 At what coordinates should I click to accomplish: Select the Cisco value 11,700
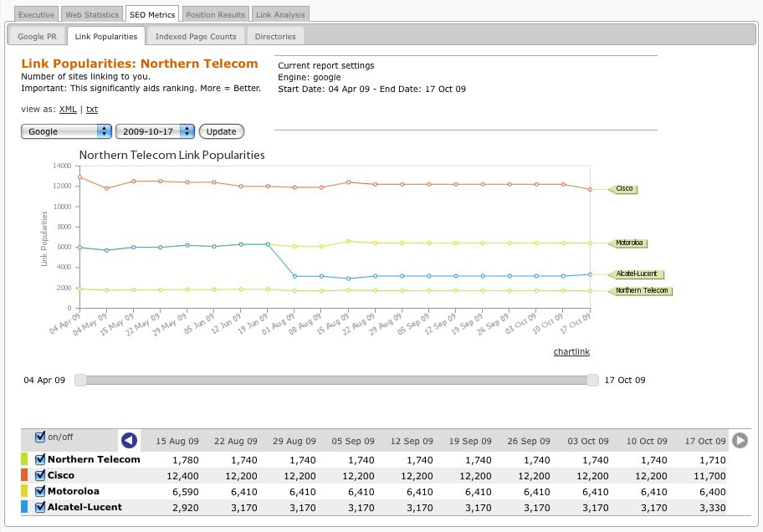point(709,476)
